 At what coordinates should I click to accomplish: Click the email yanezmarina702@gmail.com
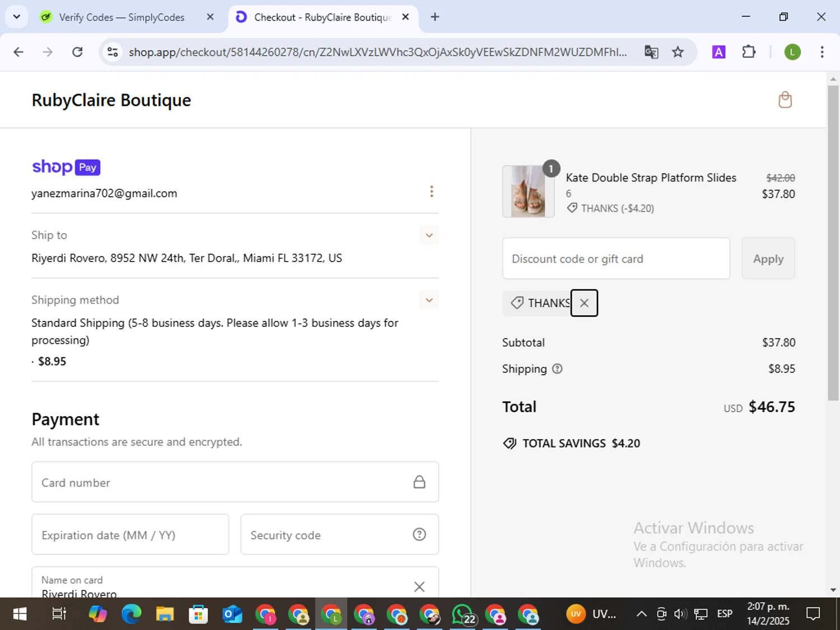coord(104,193)
